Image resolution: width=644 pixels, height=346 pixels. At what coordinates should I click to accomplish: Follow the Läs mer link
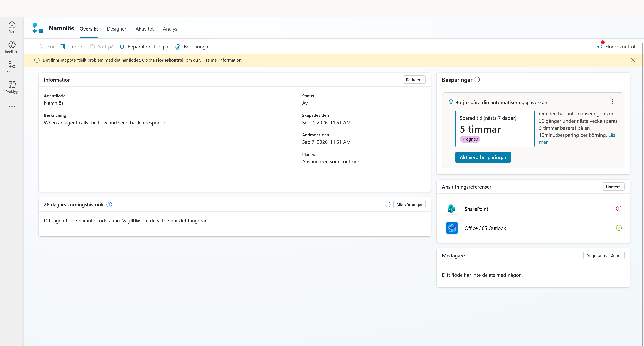click(x=612, y=135)
